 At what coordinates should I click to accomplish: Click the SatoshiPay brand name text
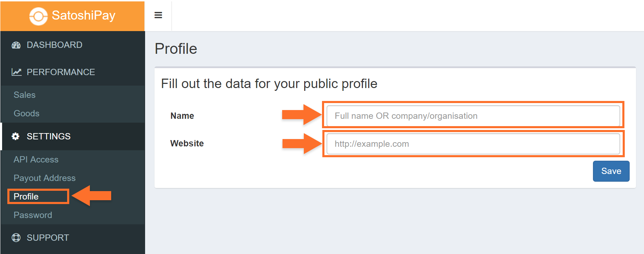pos(84,15)
